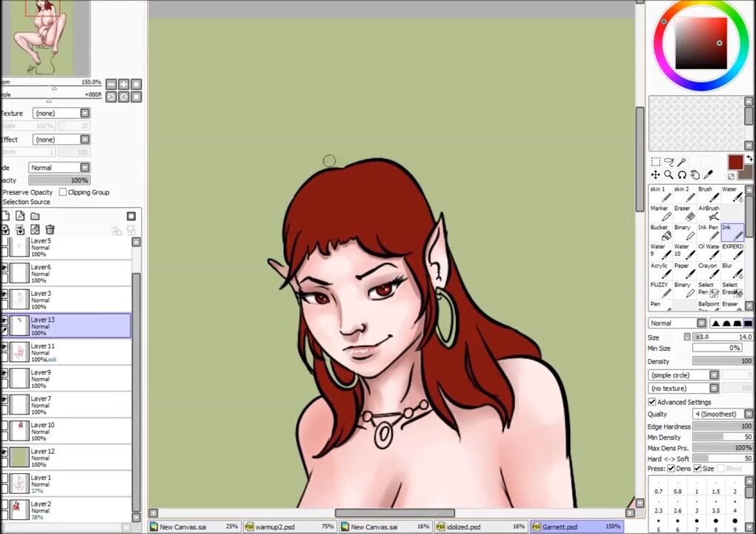Select the Marker brush tool
This screenshot has height=534, width=756.
659,213
